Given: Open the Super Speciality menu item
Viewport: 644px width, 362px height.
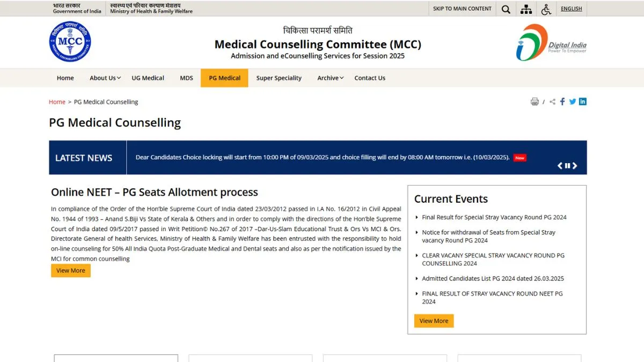Looking at the screenshot, I should pyautogui.click(x=279, y=78).
